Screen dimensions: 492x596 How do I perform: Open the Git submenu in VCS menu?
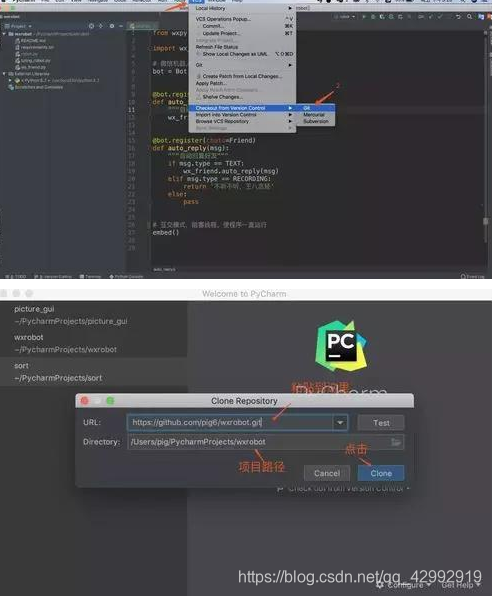(242, 65)
